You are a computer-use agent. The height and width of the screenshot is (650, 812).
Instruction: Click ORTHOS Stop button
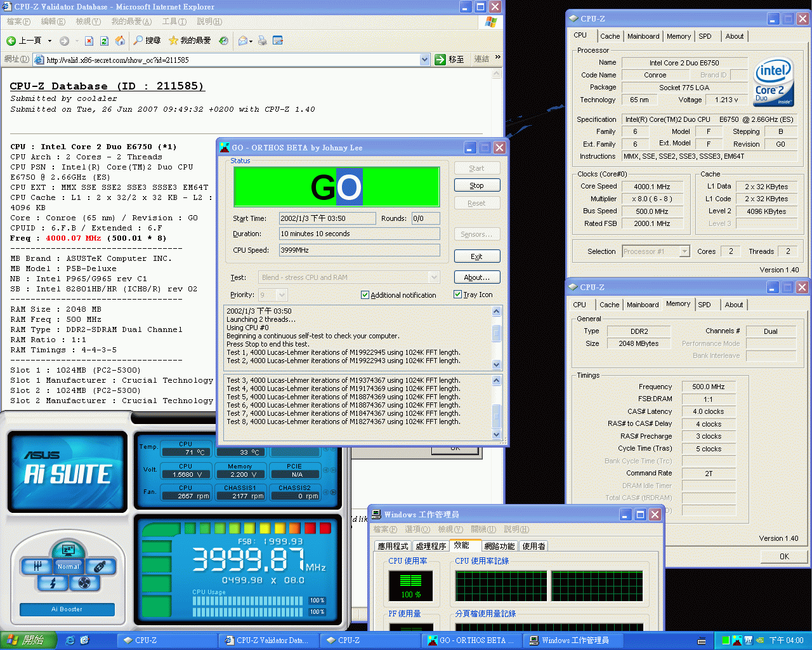pos(477,185)
